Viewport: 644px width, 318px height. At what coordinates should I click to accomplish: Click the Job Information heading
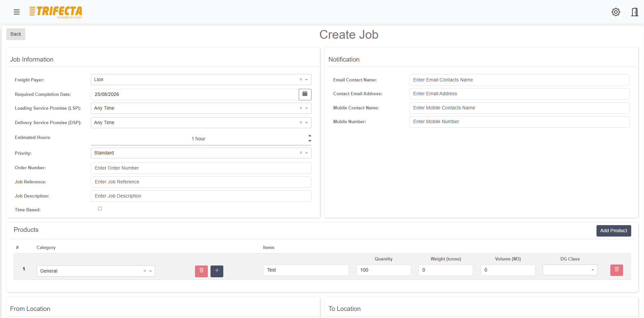click(32, 60)
